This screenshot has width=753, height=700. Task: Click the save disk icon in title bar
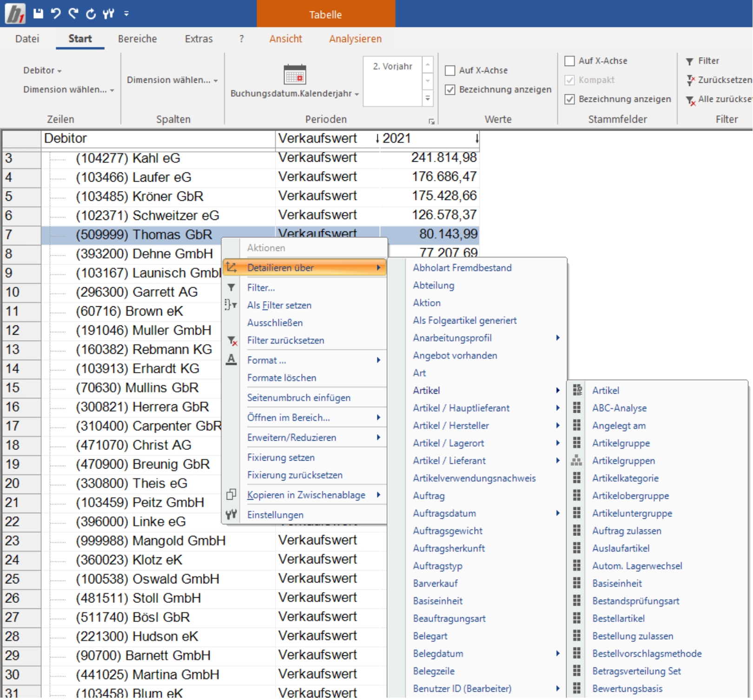tap(38, 14)
